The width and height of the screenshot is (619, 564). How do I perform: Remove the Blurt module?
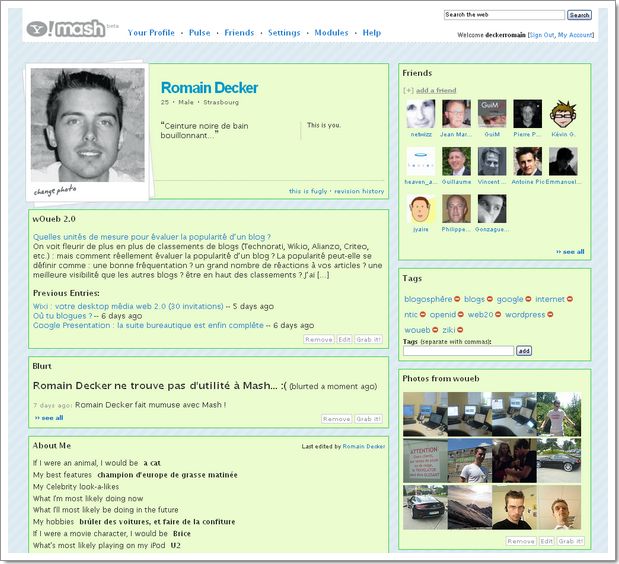point(336,419)
